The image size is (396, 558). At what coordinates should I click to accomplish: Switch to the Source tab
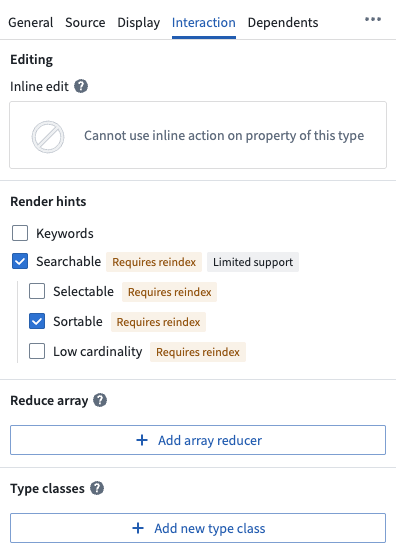(85, 23)
